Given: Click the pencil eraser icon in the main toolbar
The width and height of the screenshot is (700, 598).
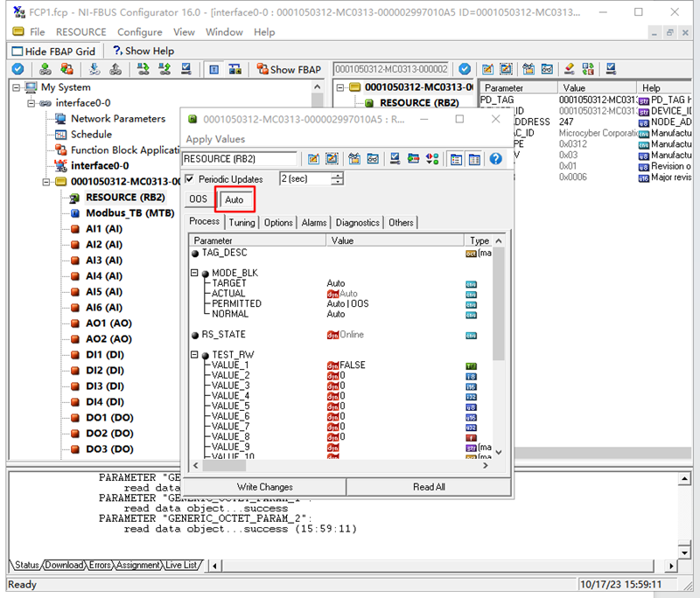Looking at the screenshot, I should [x=570, y=69].
